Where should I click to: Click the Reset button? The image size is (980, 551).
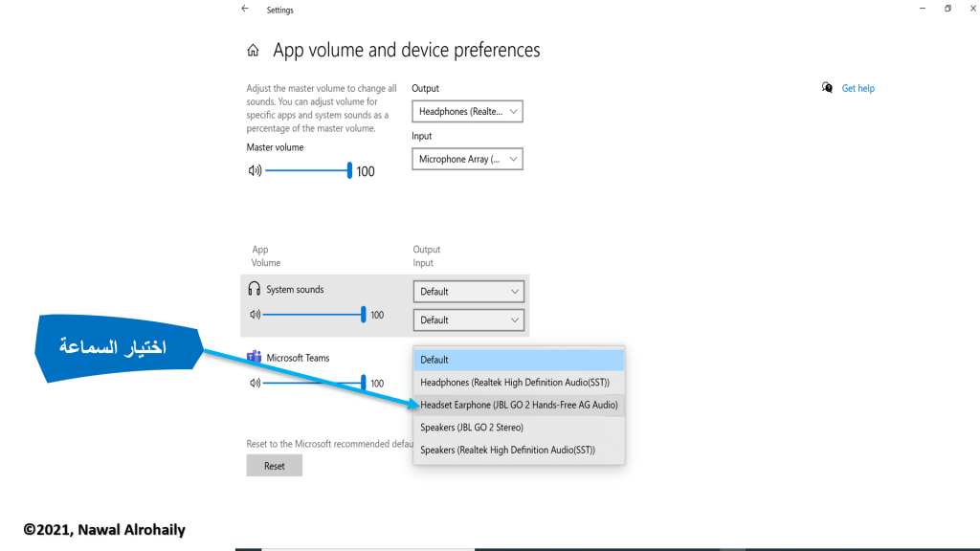click(275, 466)
